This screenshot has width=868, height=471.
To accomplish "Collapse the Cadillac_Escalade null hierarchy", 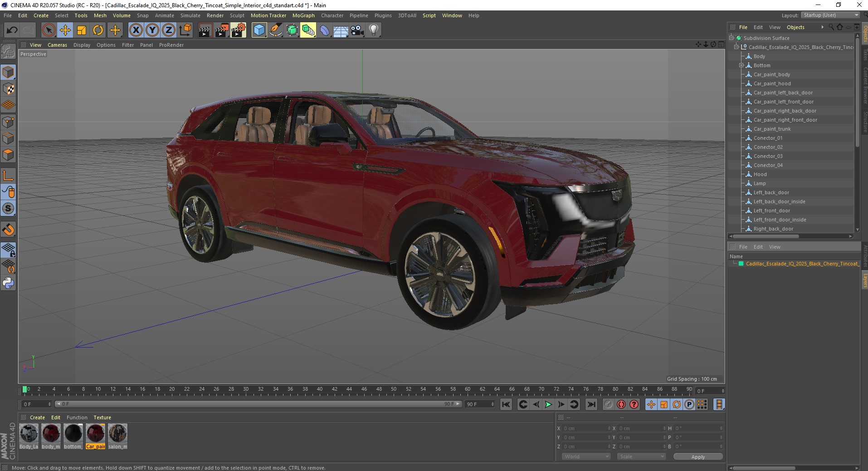I will (736, 47).
